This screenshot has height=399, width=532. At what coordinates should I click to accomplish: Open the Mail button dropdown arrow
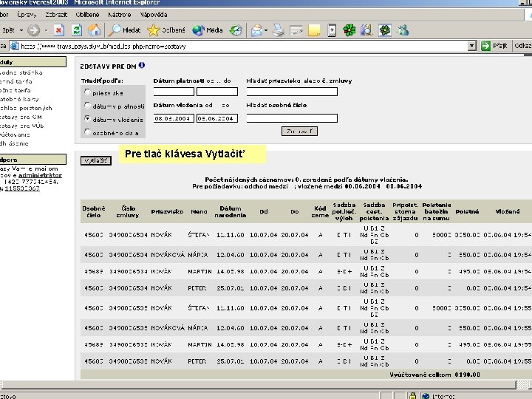pos(266,30)
